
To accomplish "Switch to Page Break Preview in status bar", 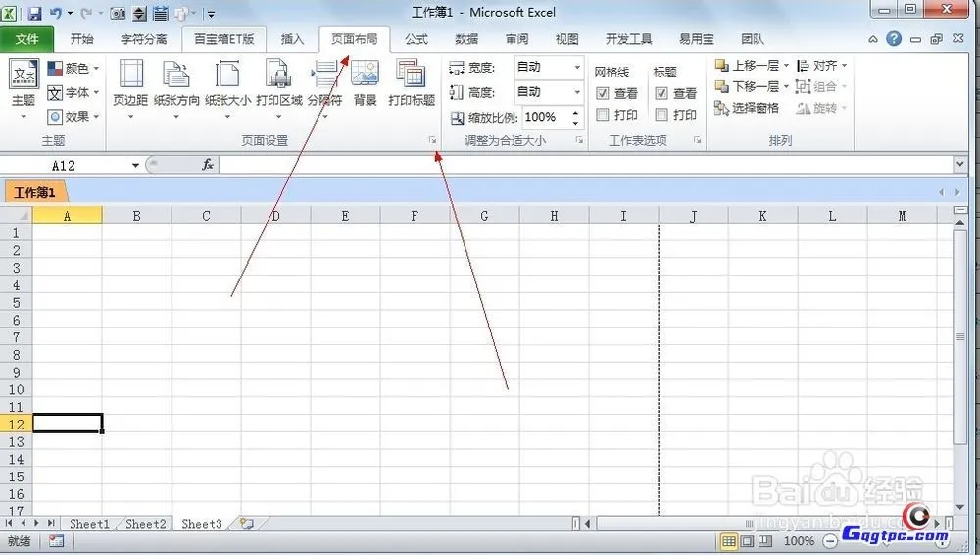I will pos(765,541).
